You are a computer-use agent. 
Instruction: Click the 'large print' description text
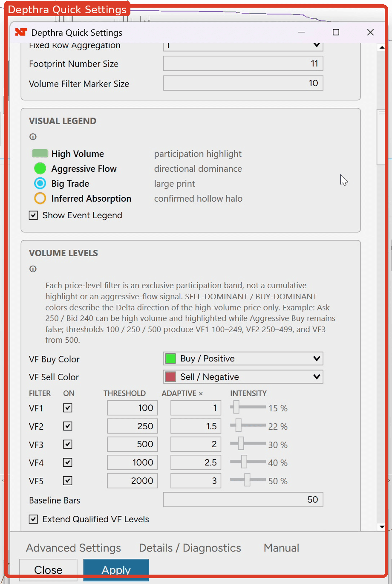pyautogui.click(x=175, y=184)
